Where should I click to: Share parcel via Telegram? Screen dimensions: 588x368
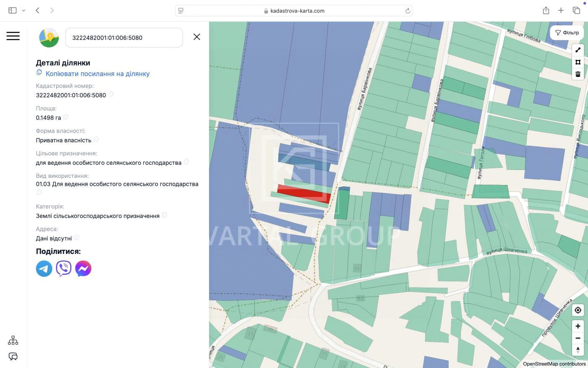tap(44, 269)
